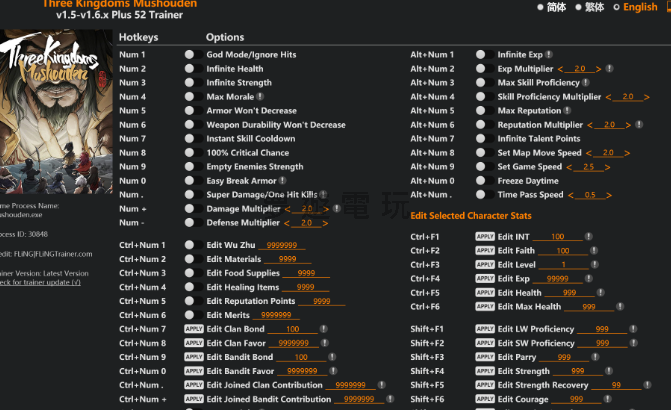Click the info icon after Reputation Multiplier
The height and width of the screenshot is (410, 671).
[639, 125]
